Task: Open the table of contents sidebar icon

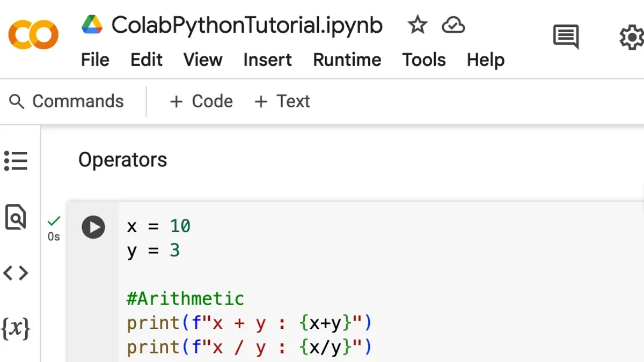Action: pyautogui.click(x=16, y=161)
